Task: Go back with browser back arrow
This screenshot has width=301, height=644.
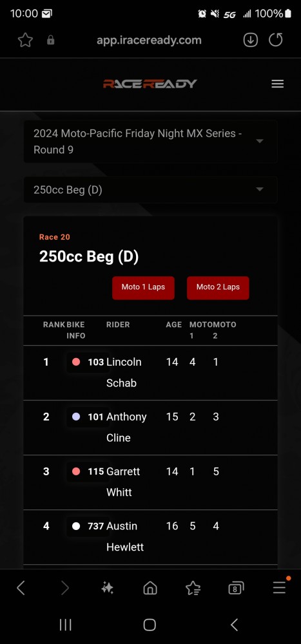Action: 21,588
